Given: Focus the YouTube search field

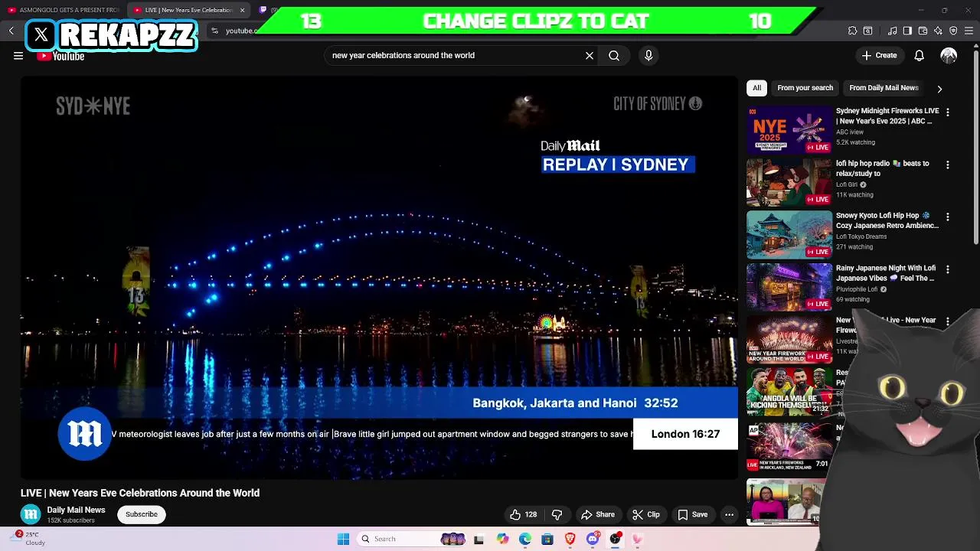Looking at the screenshot, I should click(456, 55).
